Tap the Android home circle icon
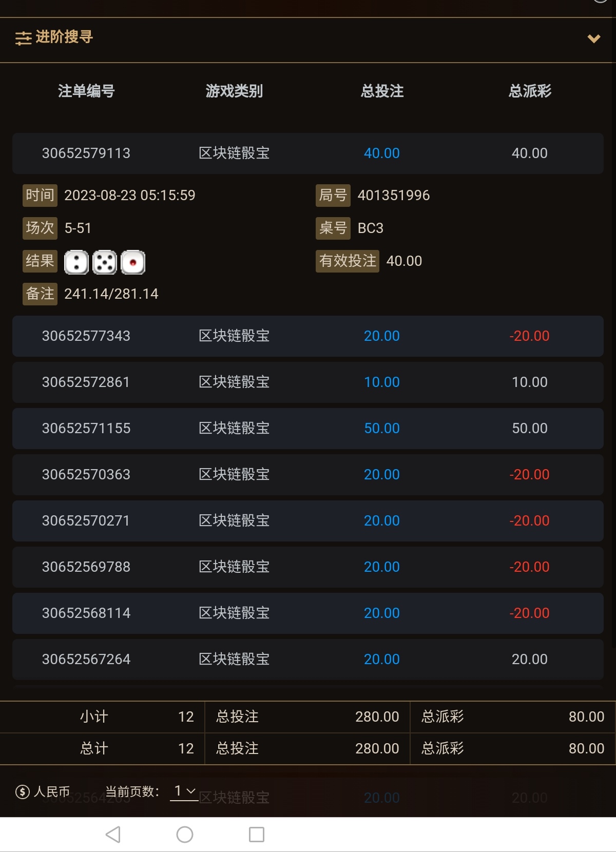This screenshot has height=852, width=616. [185, 835]
